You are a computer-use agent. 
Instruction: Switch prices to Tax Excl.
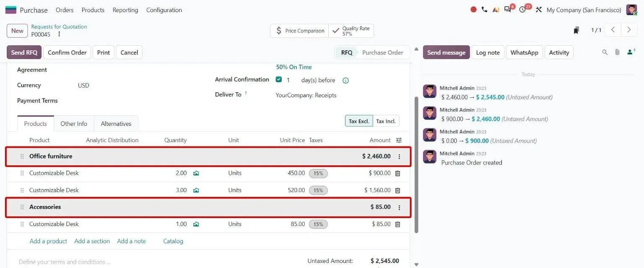click(x=359, y=121)
